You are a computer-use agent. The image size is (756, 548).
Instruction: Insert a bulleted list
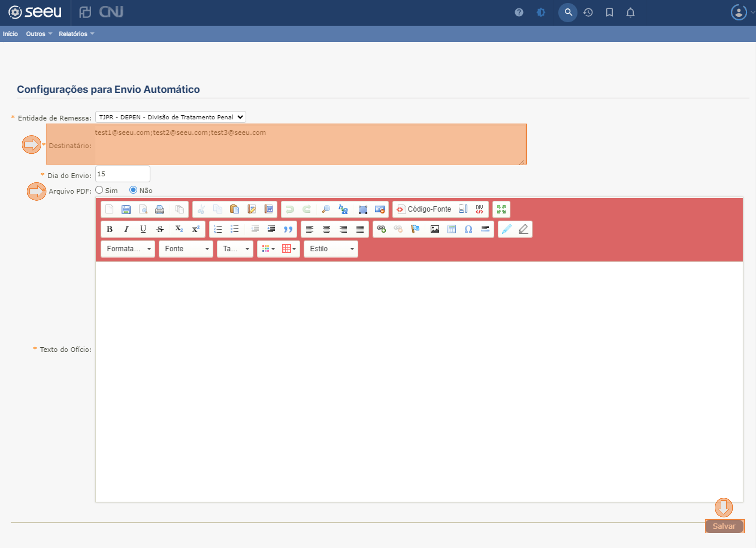pos(235,229)
